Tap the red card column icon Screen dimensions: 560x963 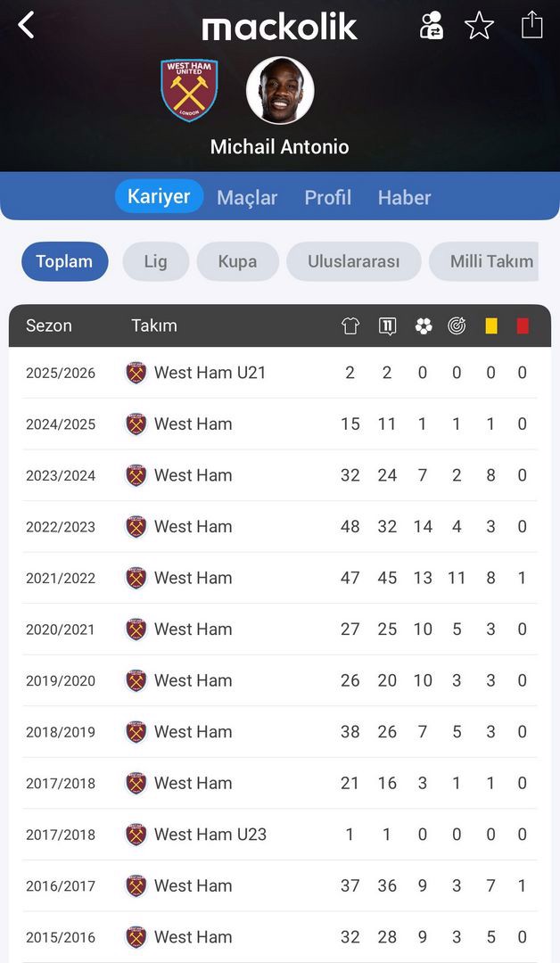(x=523, y=326)
